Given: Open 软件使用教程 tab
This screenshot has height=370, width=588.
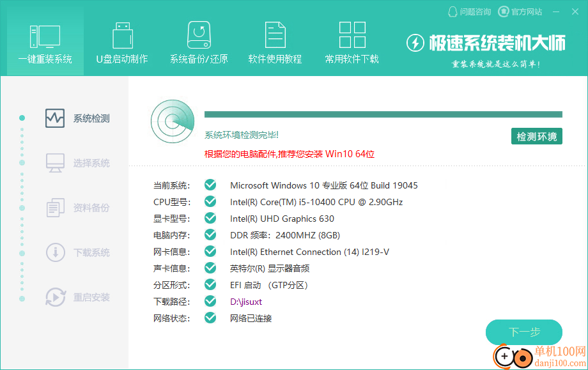Looking at the screenshot, I should 275,42.
